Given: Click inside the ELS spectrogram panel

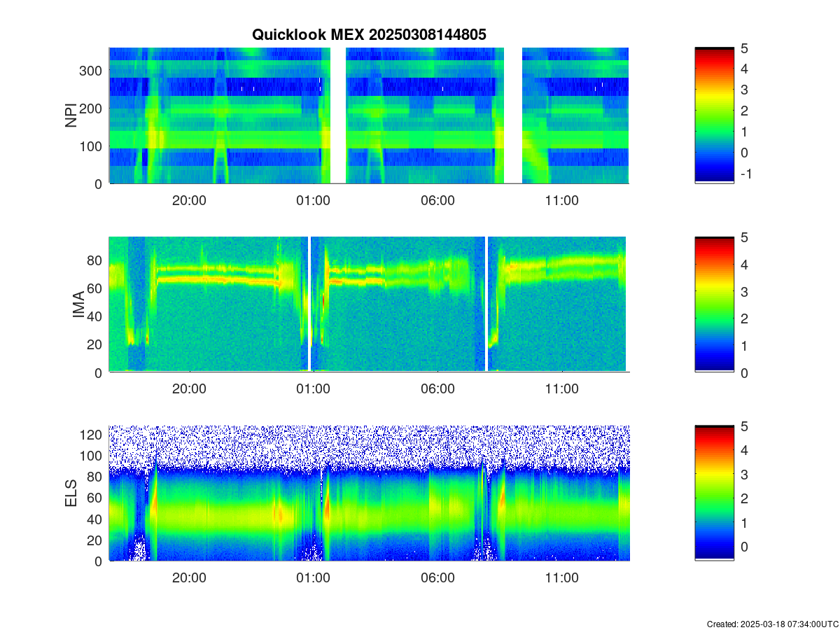Looking at the screenshot, I should pyautogui.click(x=369, y=493).
